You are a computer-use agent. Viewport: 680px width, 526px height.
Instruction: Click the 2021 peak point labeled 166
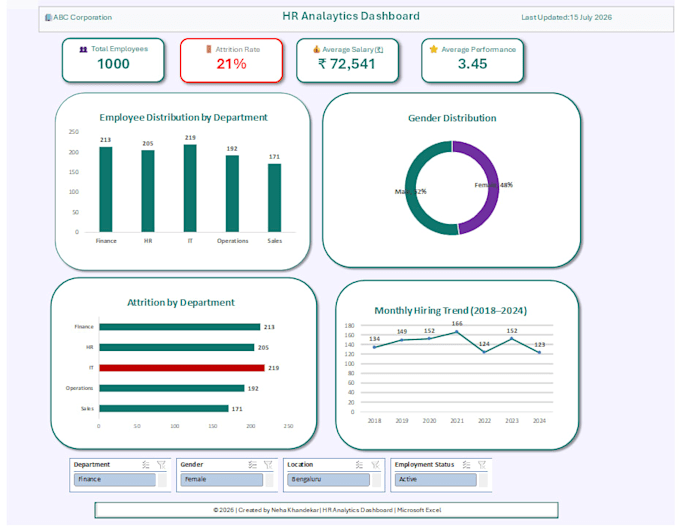click(457, 332)
